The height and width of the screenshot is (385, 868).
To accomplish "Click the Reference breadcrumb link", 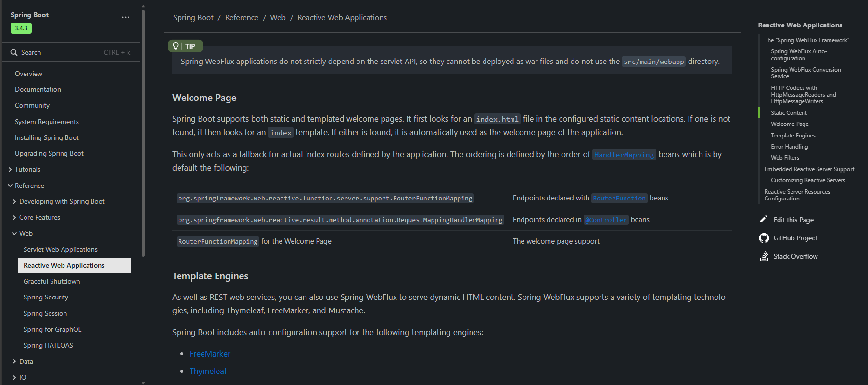I will pyautogui.click(x=242, y=18).
